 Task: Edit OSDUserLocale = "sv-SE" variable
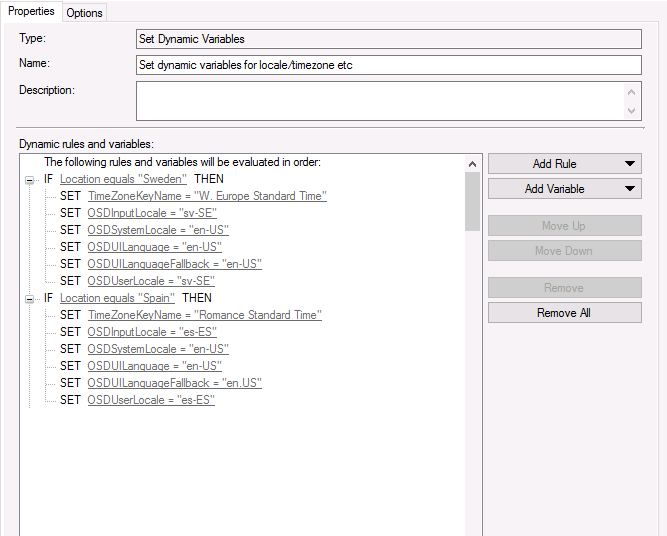[x=151, y=281]
